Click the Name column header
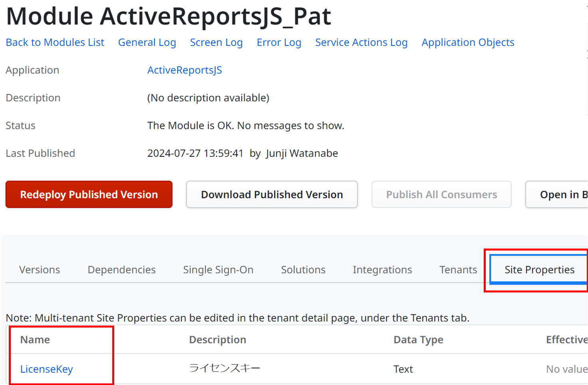This screenshot has width=588, height=385. pyautogui.click(x=35, y=340)
